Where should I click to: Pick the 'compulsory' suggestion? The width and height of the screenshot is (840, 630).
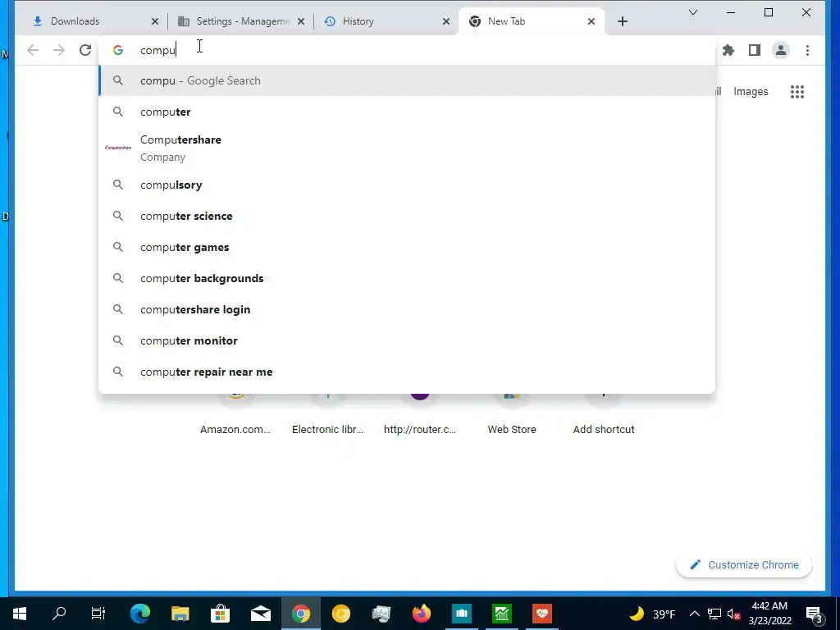[x=407, y=185]
